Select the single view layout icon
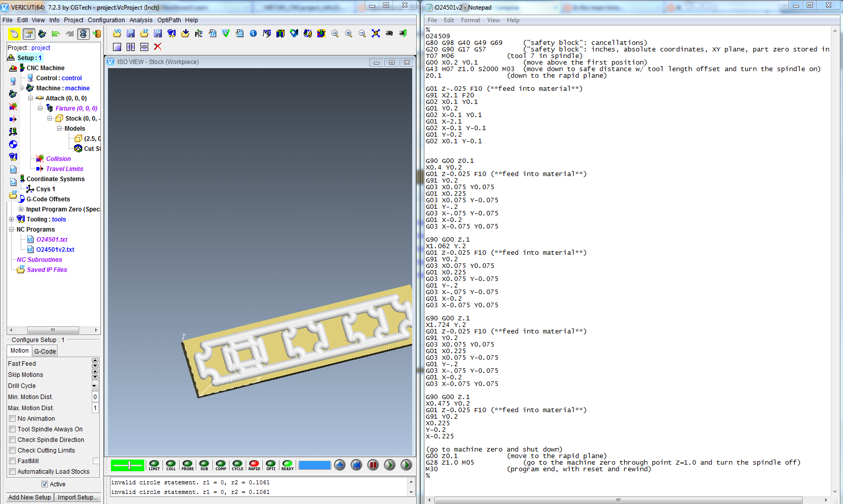This screenshot has width=843, height=504. click(117, 47)
